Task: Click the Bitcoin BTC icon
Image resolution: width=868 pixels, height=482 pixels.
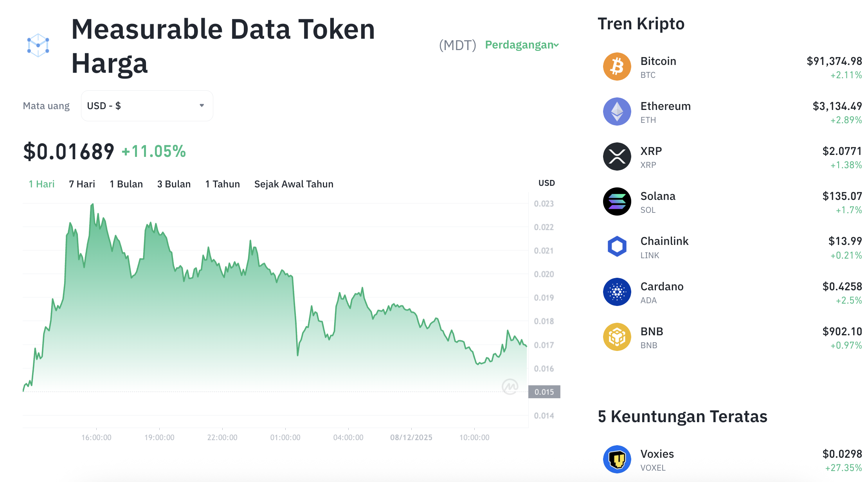Action: 617,67
